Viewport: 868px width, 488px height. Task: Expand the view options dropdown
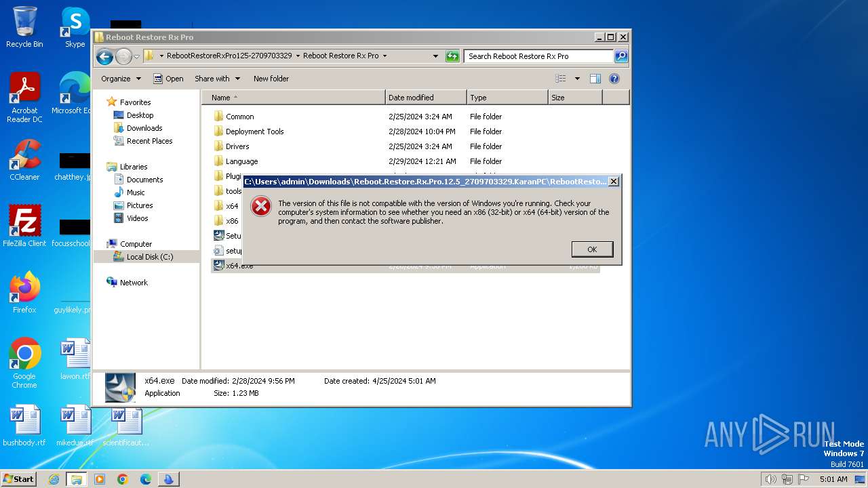(x=577, y=79)
